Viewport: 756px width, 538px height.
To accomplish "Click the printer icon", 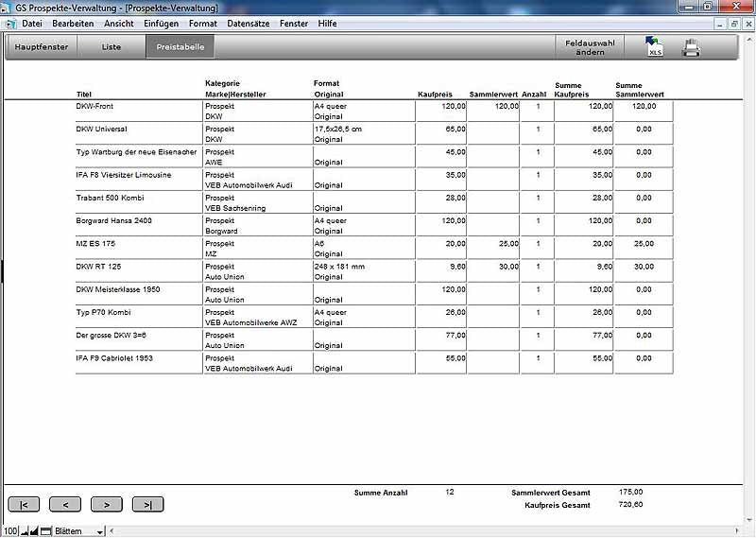I will click(x=691, y=48).
